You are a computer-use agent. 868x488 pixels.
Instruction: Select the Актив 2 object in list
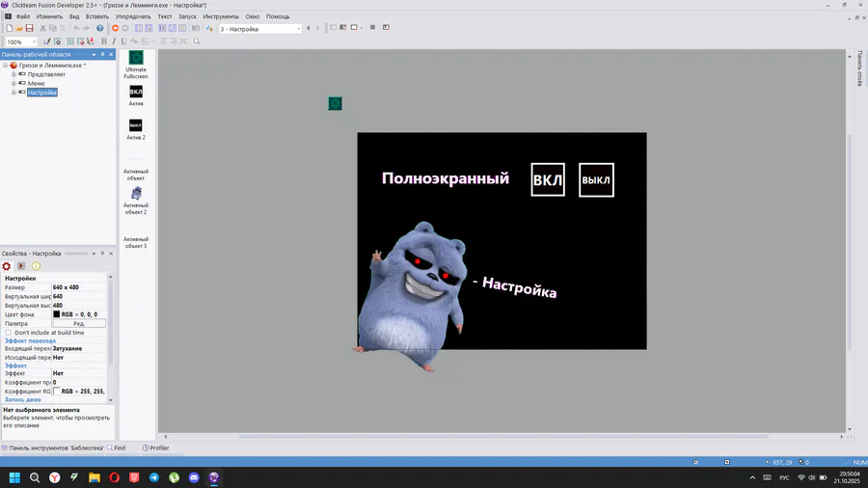point(136,129)
